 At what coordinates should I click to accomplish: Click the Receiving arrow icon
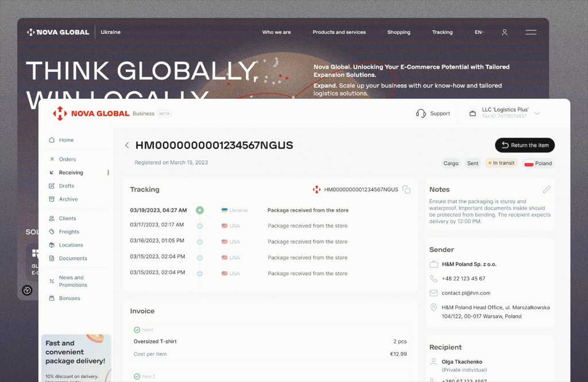tap(52, 172)
